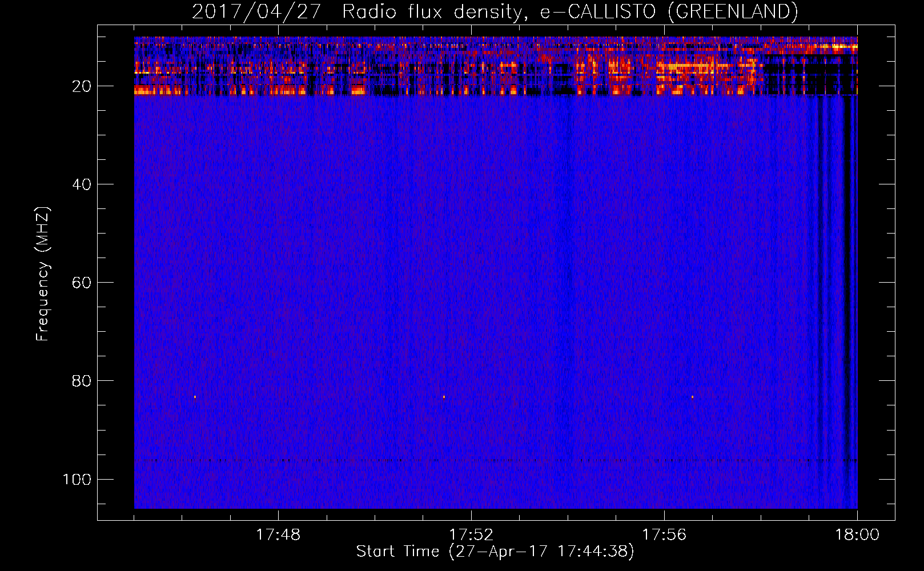Image resolution: width=924 pixels, height=571 pixels.
Task: Click the orange dot near 17:56
Action: click(693, 397)
